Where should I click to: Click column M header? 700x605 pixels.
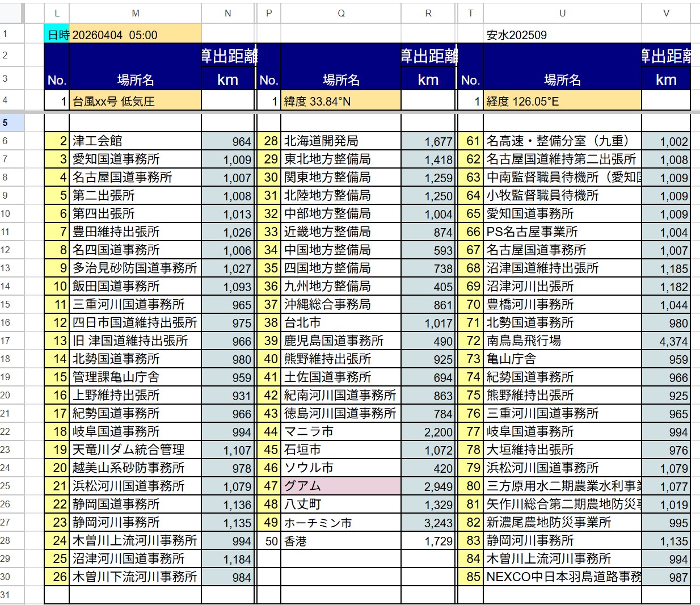click(135, 13)
